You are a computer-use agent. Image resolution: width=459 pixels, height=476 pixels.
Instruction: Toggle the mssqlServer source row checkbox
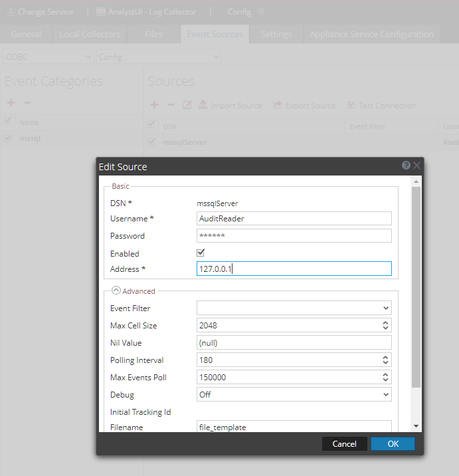(x=151, y=142)
